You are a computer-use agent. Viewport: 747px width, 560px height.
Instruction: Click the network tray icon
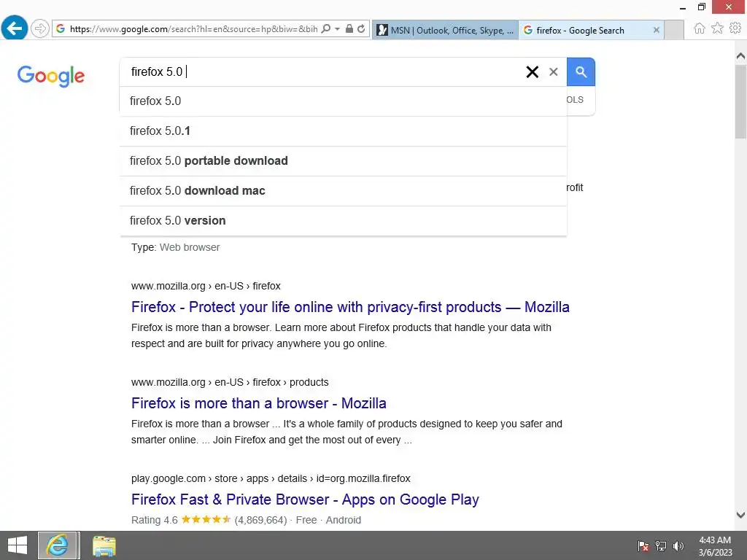661,546
